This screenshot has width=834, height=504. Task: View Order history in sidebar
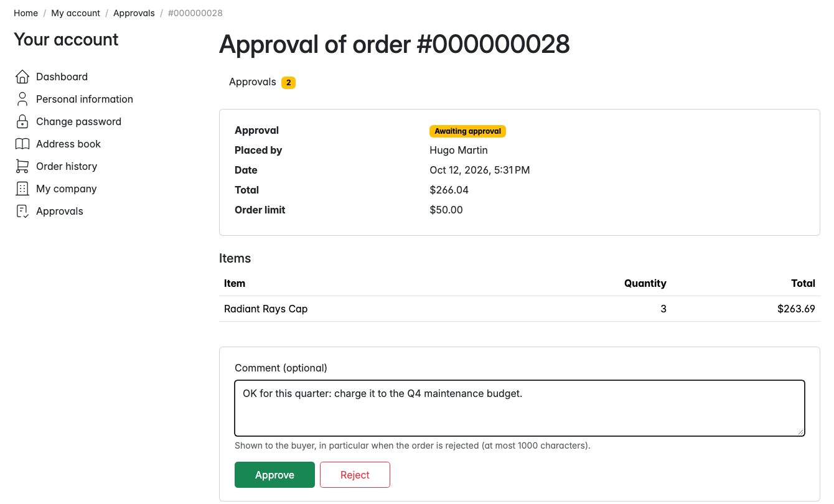pos(67,166)
